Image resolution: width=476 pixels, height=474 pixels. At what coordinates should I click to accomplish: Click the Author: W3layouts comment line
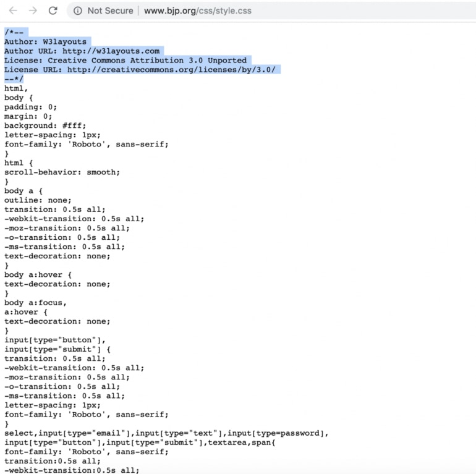(45, 41)
